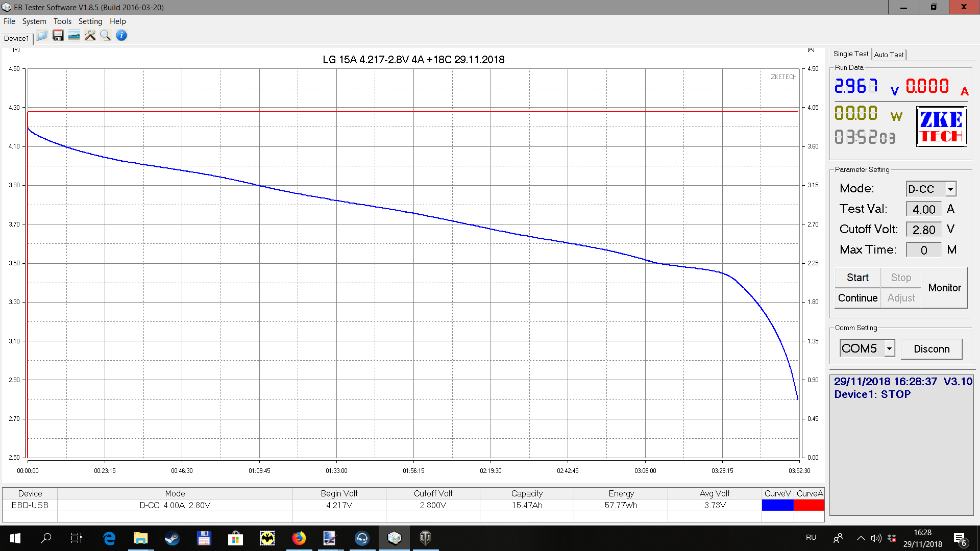980x551 pixels.
Task: Switch to the Auto Test tab
Action: [889, 55]
